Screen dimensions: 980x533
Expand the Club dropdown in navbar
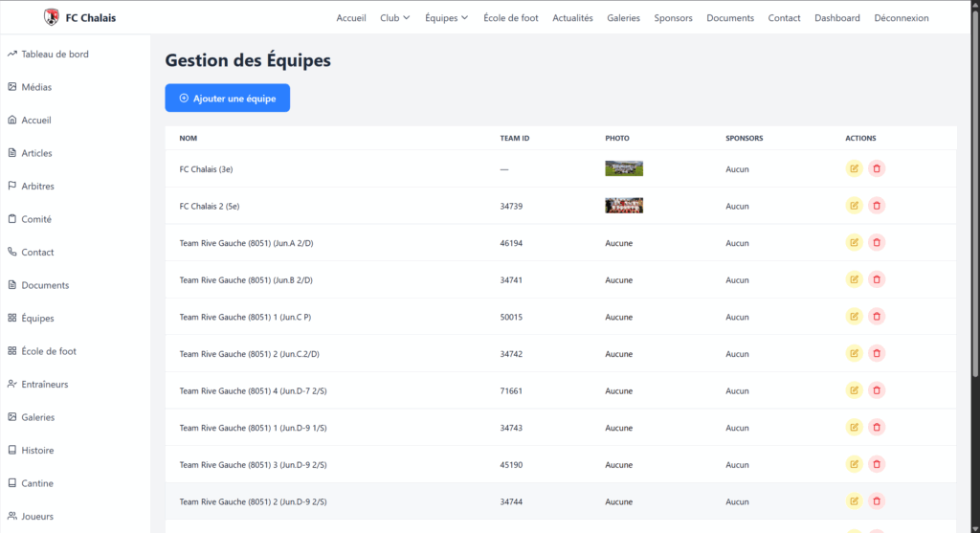[395, 17]
